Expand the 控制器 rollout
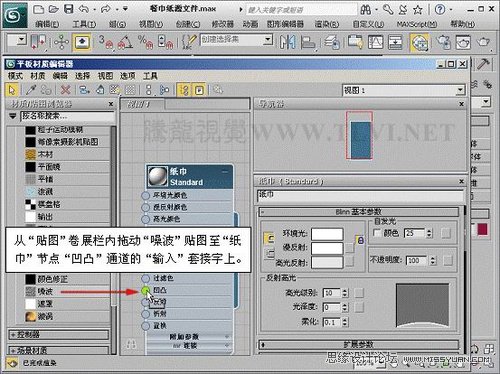The height and width of the screenshot is (374, 500). (x=59, y=334)
